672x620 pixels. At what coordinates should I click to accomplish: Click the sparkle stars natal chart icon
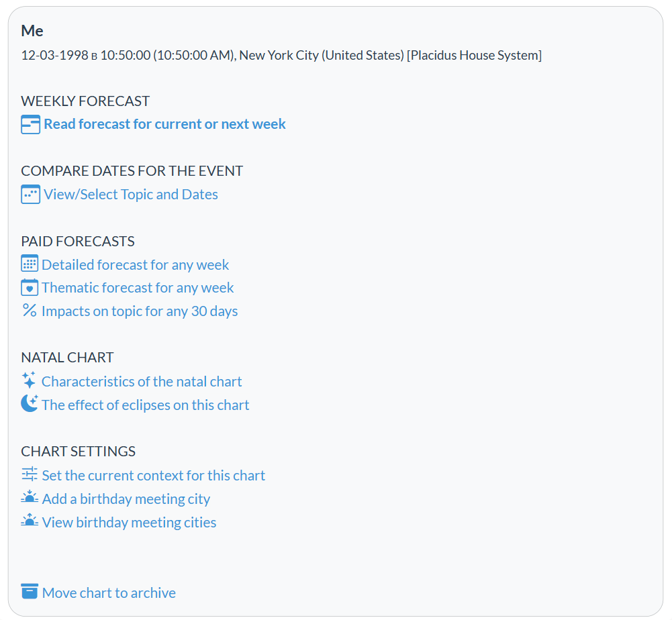point(29,380)
